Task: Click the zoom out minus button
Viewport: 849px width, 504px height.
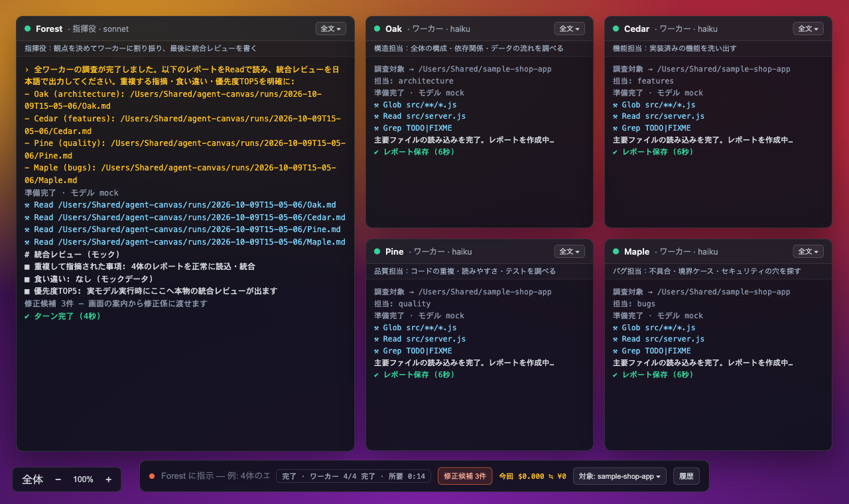Action: point(58,479)
